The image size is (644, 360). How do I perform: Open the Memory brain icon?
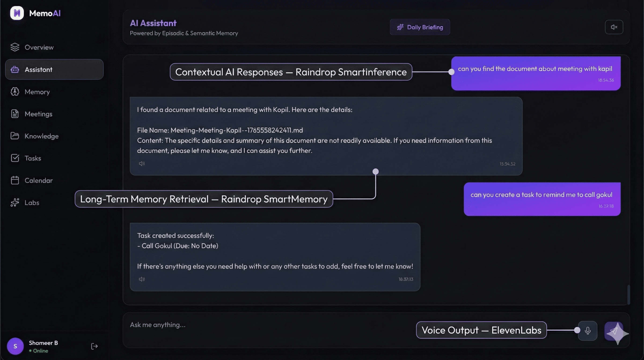tap(15, 92)
